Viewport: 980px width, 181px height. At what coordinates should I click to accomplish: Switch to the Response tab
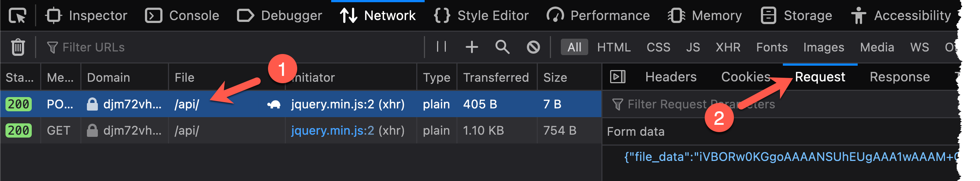(x=899, y=77)
